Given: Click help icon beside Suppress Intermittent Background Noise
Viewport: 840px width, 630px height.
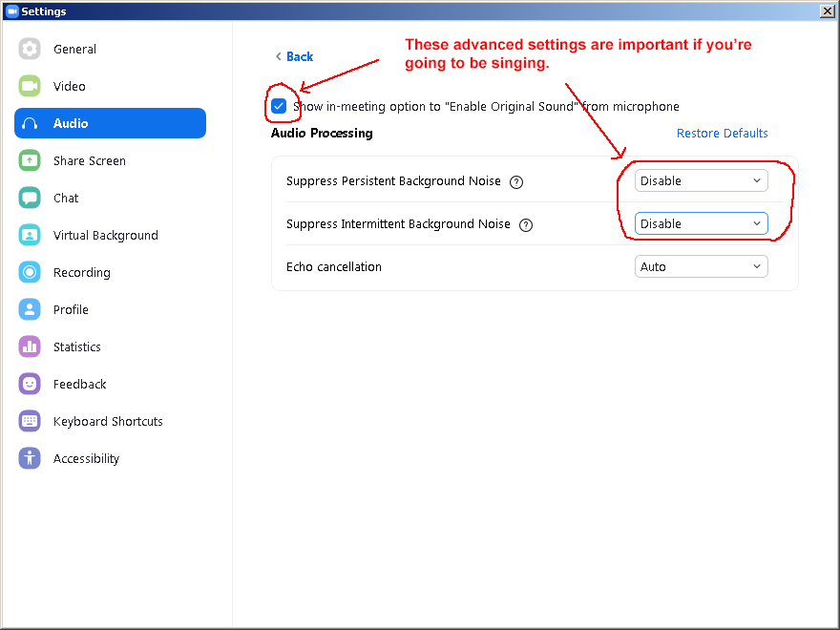Looking at the screenshot, I should (525, 224).
